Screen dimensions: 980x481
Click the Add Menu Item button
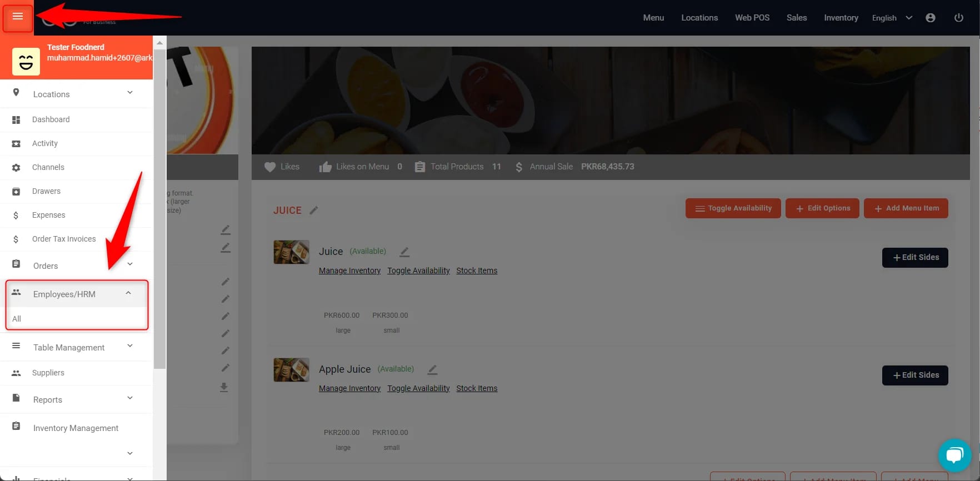(906, 208)
